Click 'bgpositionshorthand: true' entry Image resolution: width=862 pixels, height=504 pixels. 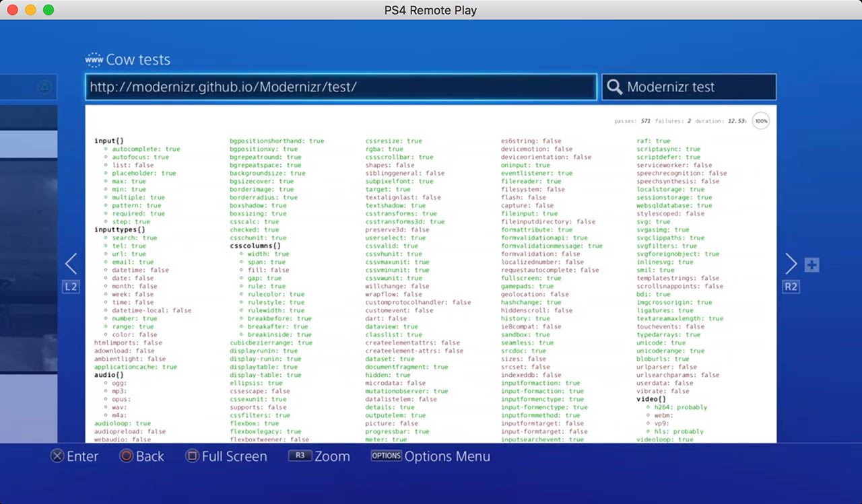tap(277, 141)
